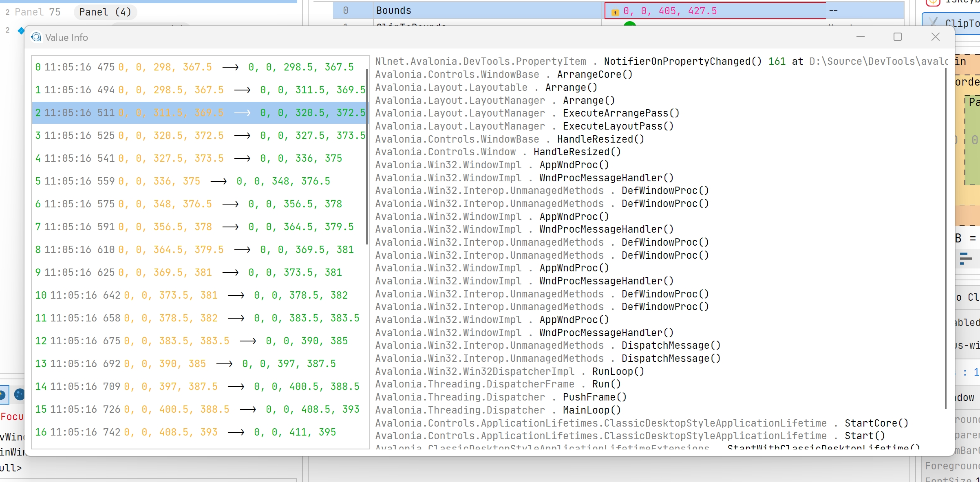Screen dimensions: 980x482
Task: Select history entry 5 at 11:05:16 559
Action: coord(200,181)
